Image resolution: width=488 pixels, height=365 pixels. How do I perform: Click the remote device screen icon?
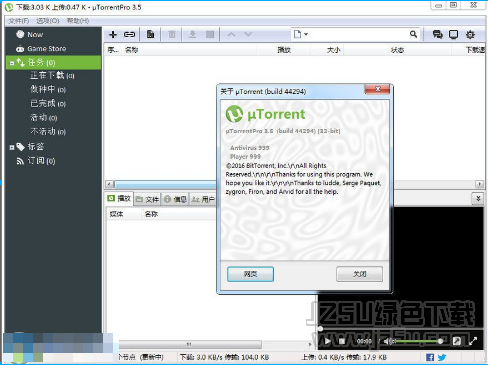(x=453, y=34)
